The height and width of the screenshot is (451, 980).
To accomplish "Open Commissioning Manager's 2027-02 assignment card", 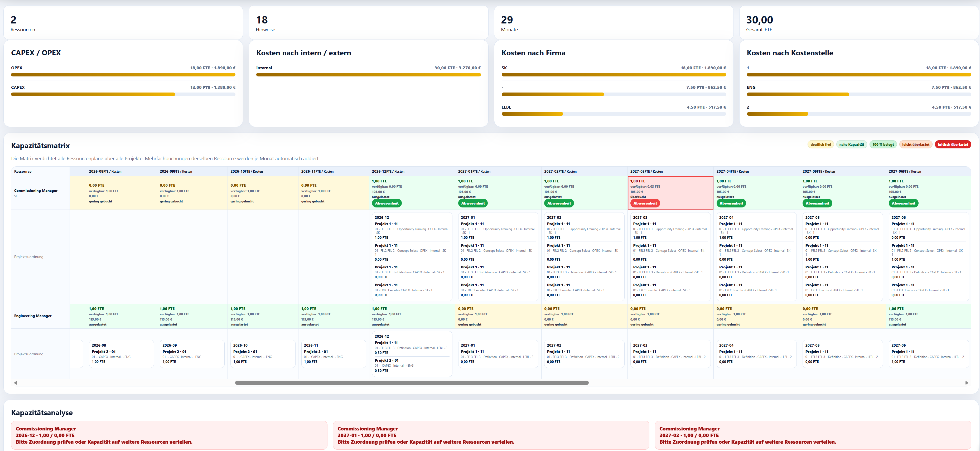I will tap(584, 257).
